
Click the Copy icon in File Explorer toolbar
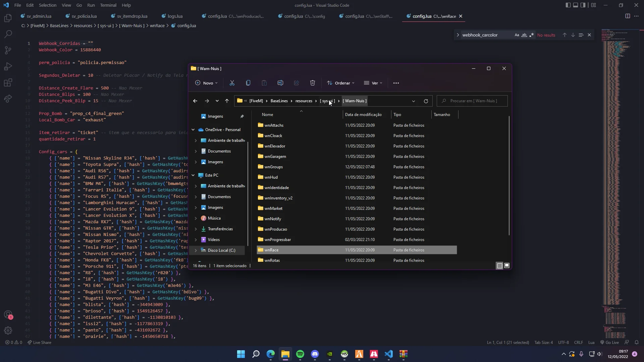[x=248, y=83]
